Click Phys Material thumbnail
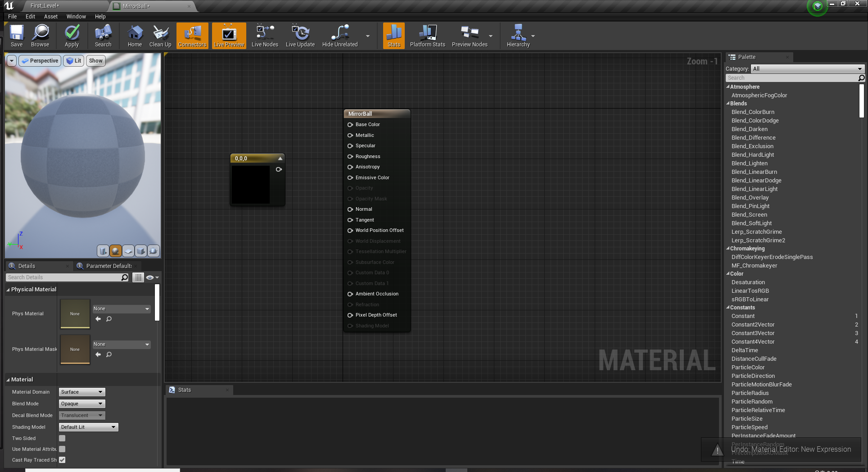Screen dimensions: 868x472 pyautogui.click(x=75, y=313)
